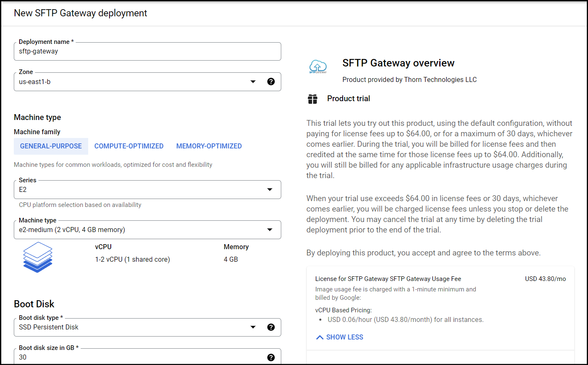
Task: Click the 'Machine family' label
Action: [37, 132]
